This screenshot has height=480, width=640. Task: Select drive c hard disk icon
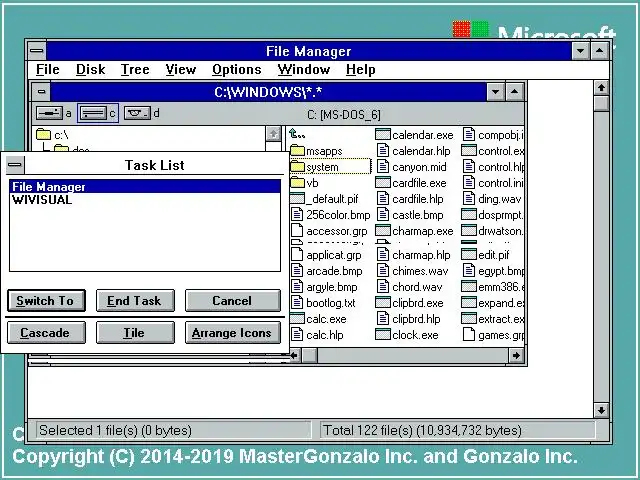pyautogui.click(x=93, y=113)
